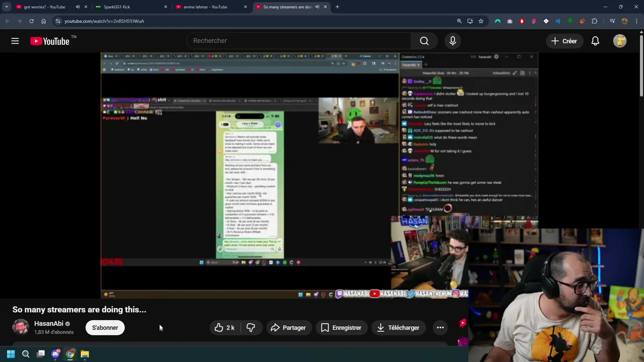Bookmark this page with the star
Image resolution: width=644 pixels, height=362 pixels.
[x=481, y=21]
